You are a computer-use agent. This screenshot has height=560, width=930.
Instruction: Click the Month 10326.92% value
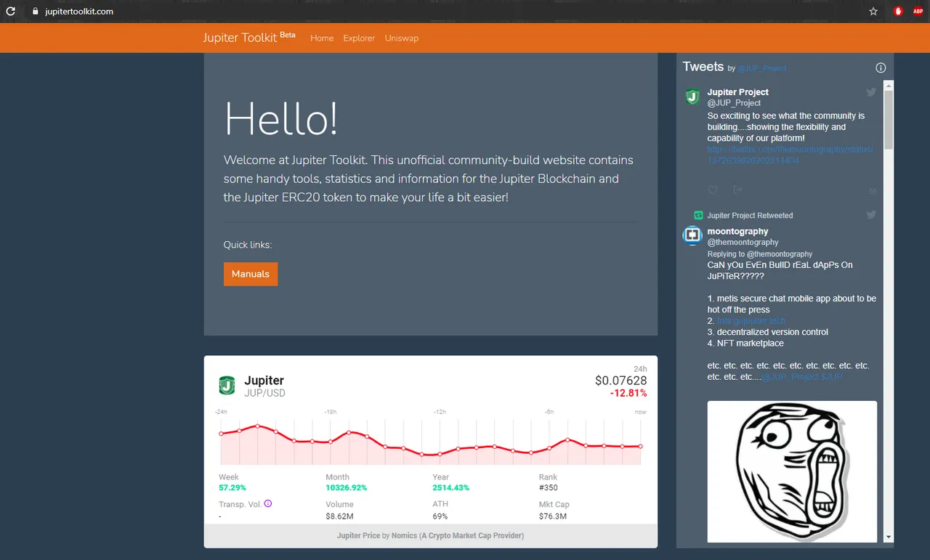(347, 487)
